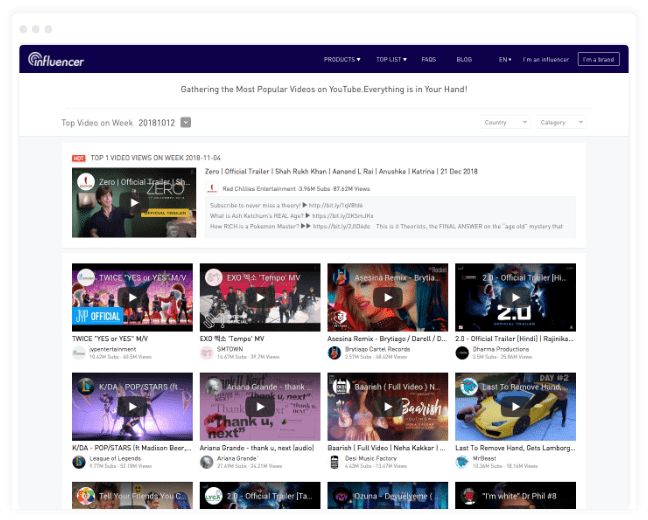Screen dimensions: 648x520
Task: Play the Baarish Full Video
Action: coord(388,406)
